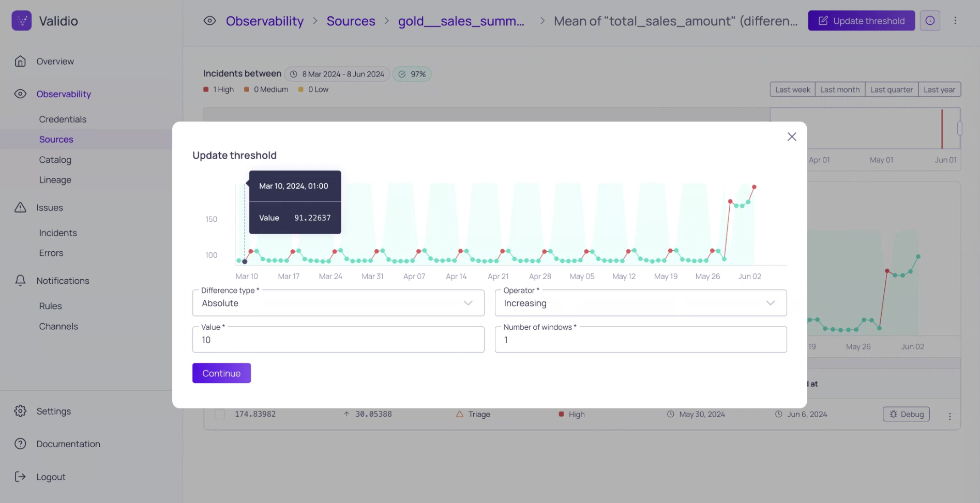Open Catalog in sidebar
The width and height of the screenshot is (980, 503).
click(55, 160)
